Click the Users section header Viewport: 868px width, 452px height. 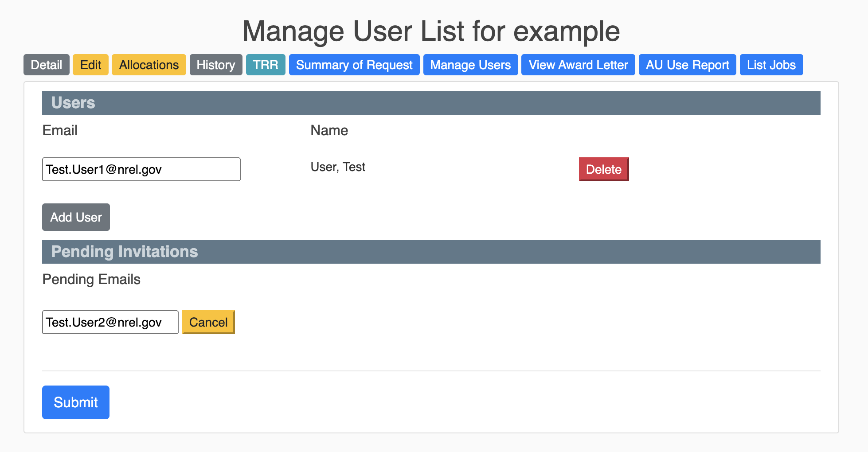tap(73, 103)
